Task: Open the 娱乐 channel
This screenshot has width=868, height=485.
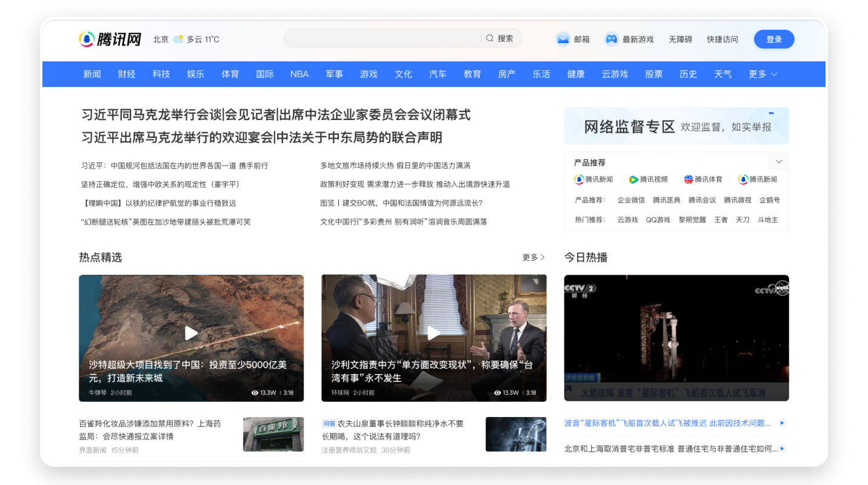Action: pyautogui.click(x=196, y=74)
